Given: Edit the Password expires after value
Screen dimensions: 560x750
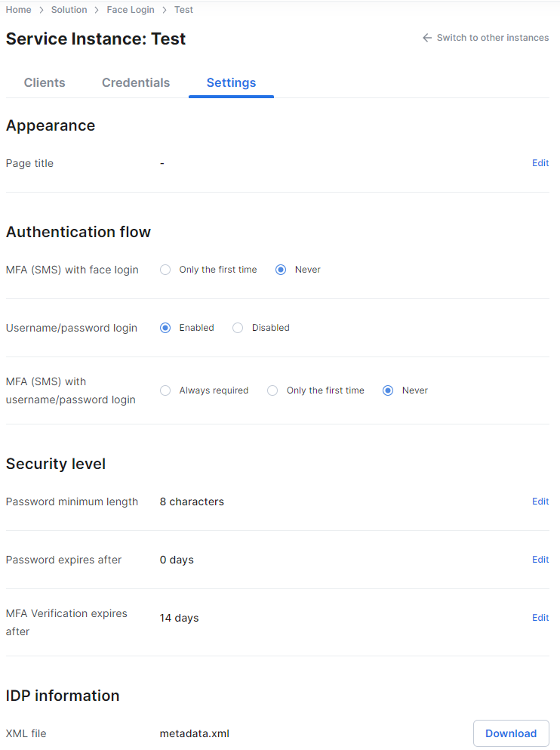Looking at the screenshot, I should (x=540, y=559).
